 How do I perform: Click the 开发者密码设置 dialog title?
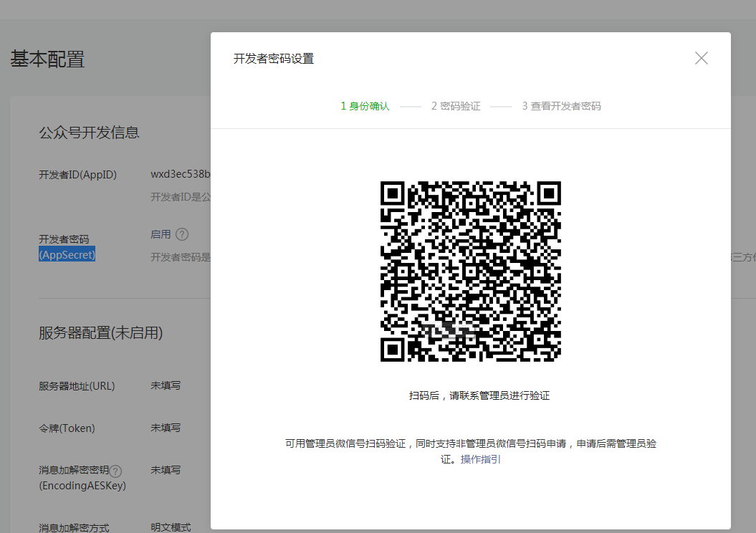(x=274, y=59)
